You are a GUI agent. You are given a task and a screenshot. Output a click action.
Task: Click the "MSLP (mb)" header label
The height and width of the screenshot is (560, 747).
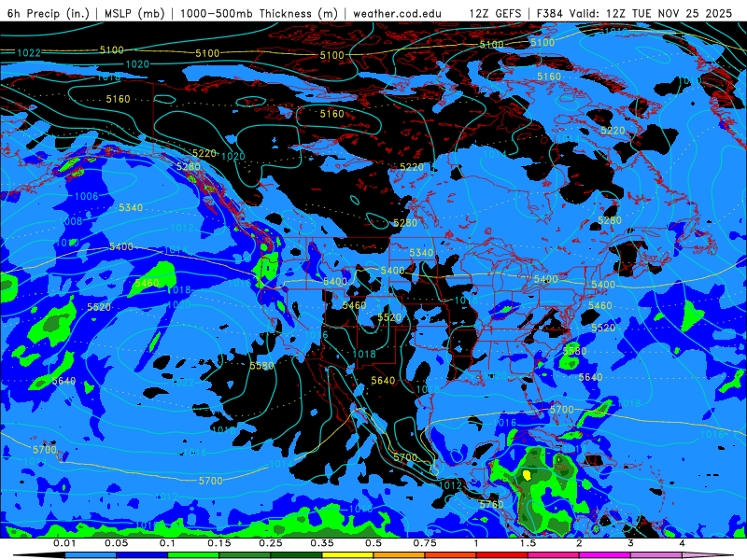[134, 13]
